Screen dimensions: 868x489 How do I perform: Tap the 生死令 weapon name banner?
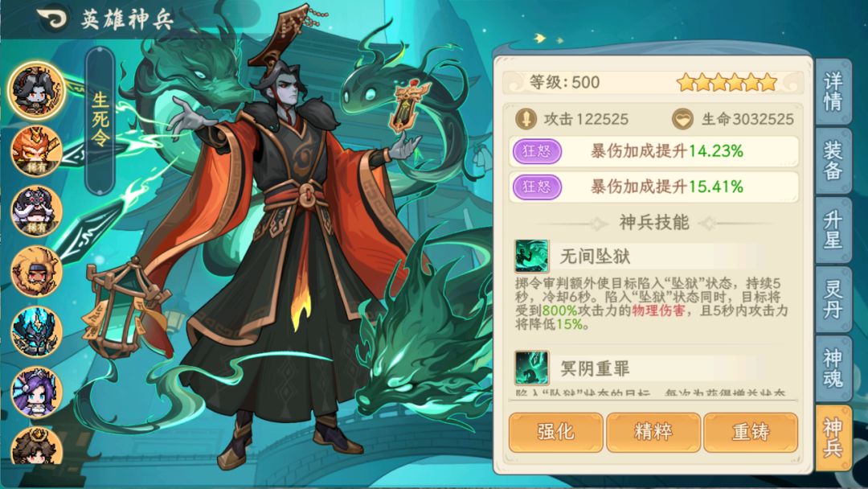click(100, 121)
